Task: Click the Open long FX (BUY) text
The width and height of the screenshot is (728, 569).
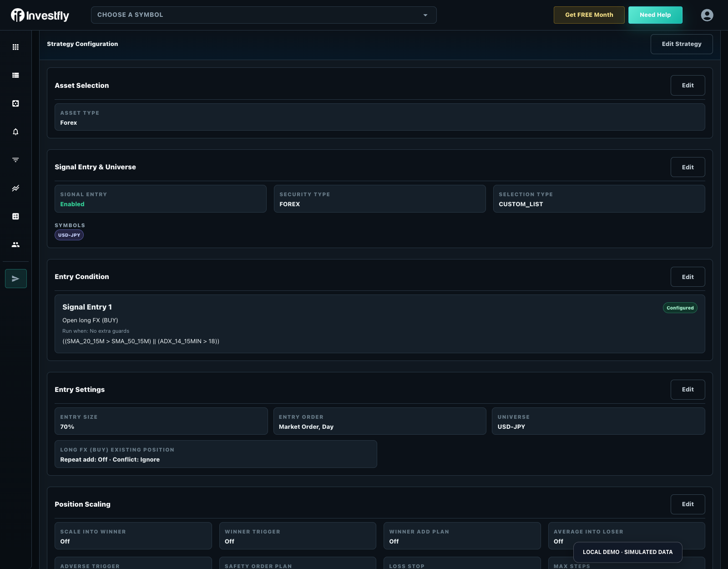Action: point(90,320)
